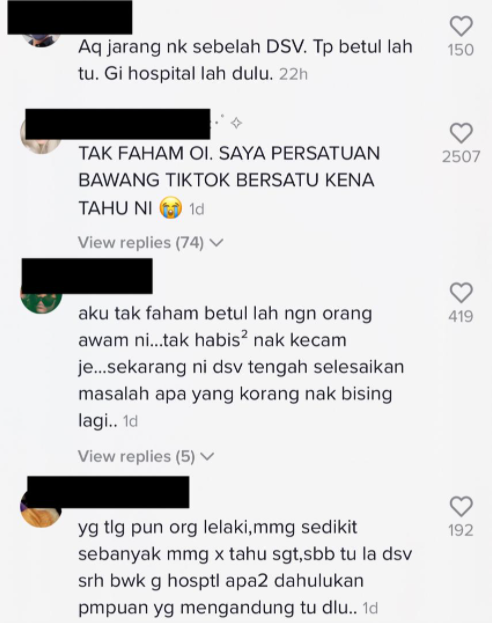Click the sparkle icon beside second username
Viewport: 492px width, 623px height.
point(236,123)
